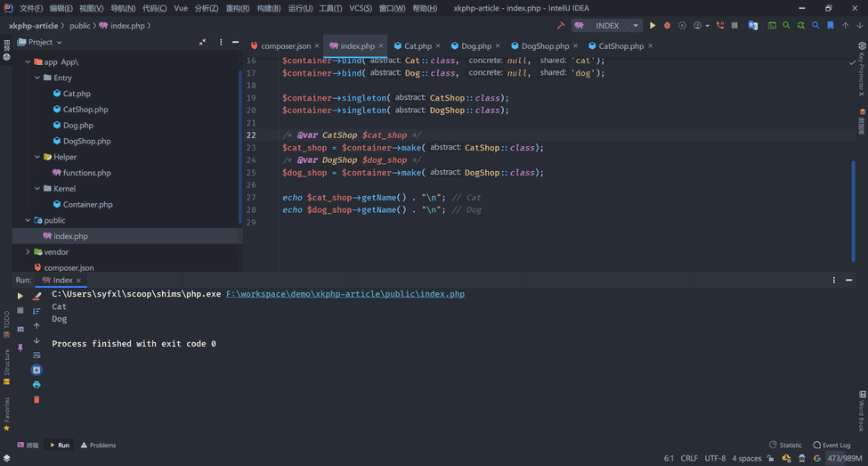Print the console output using printer icon

[x=37, y=385]
